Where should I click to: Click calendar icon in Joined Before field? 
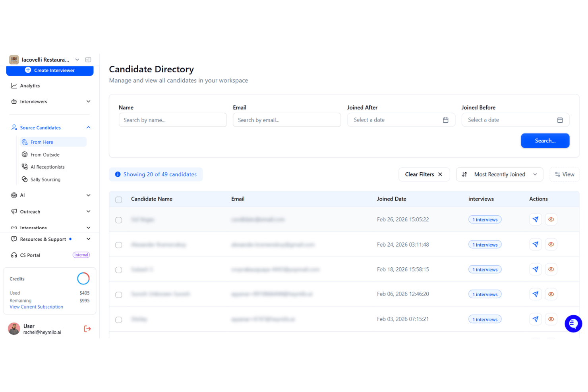click(560, 120)
